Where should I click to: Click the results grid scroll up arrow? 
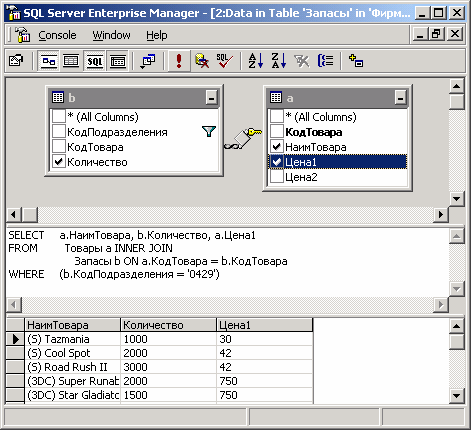(x=456, y=326)
